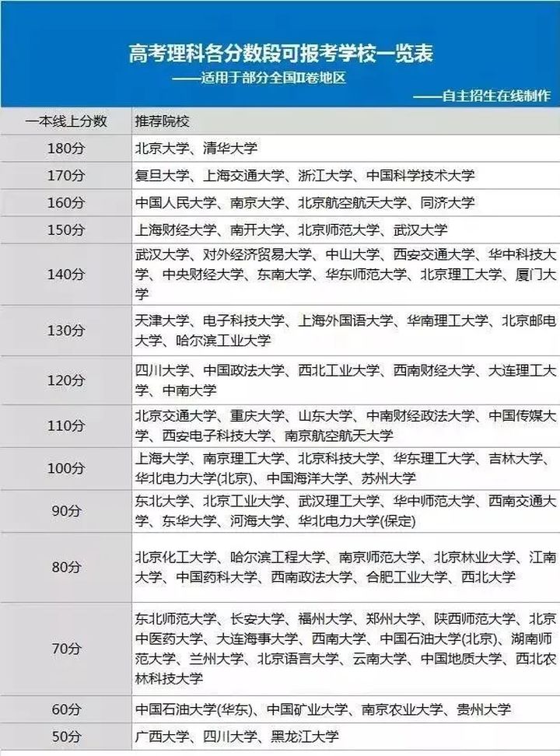
Task: Click the subtitle 适用于部分全国II卷地区
Action: [274, 78]
